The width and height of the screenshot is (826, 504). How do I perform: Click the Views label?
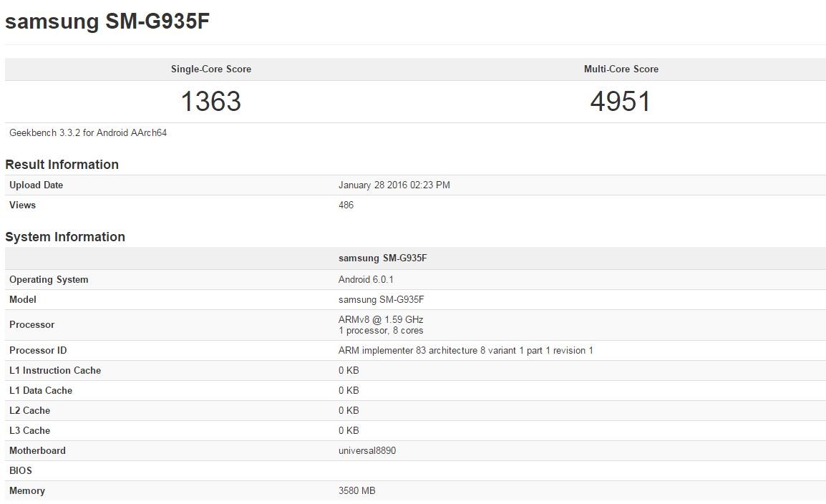22,205
